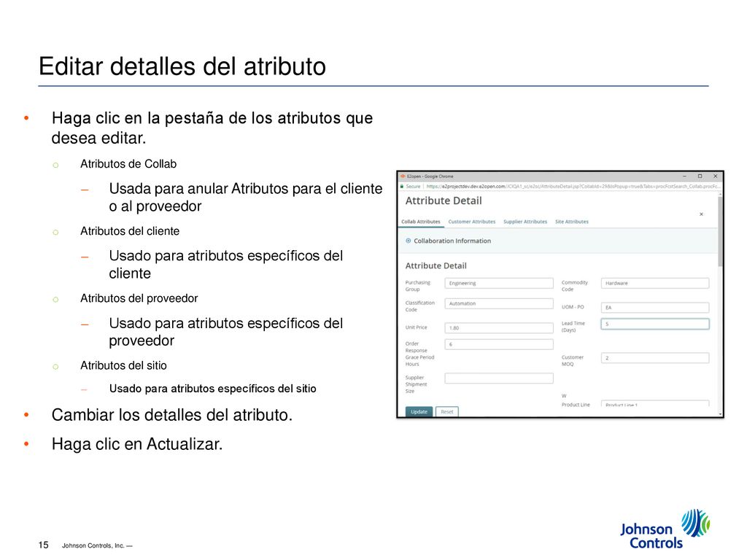Screen dimensions: 747x560
Task: Click the 'Attribute Detail' page heading in popup
Action: [x=444, y=201]
